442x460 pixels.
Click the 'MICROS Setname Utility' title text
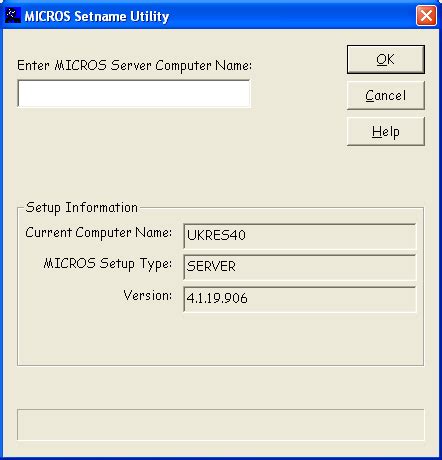97,16
